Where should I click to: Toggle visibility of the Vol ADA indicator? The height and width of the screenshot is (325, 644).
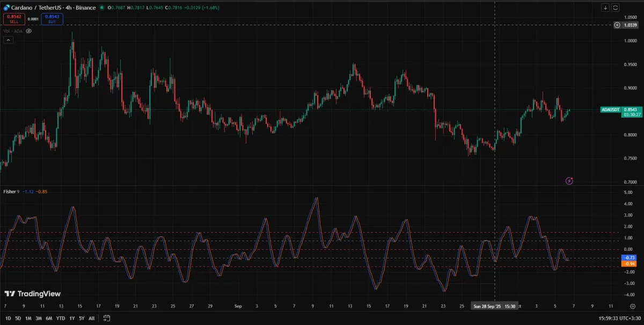pos(29,31)
